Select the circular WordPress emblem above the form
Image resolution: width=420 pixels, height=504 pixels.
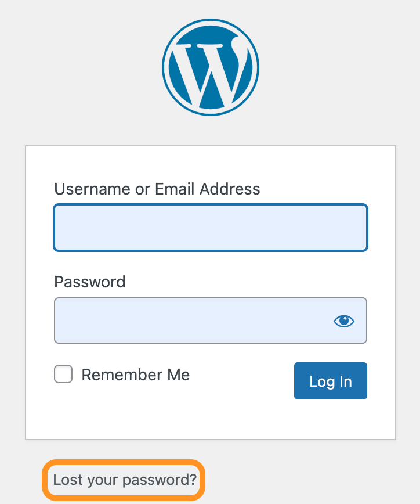210,67
